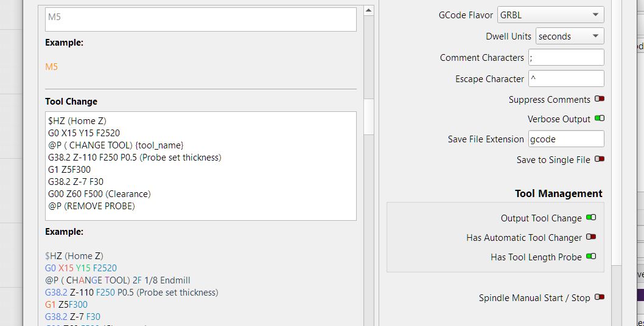This screenshot has height=326, width=644.
Task: Enable Has Automatic Tool Changer toggle
Action: tap(591, 237)
